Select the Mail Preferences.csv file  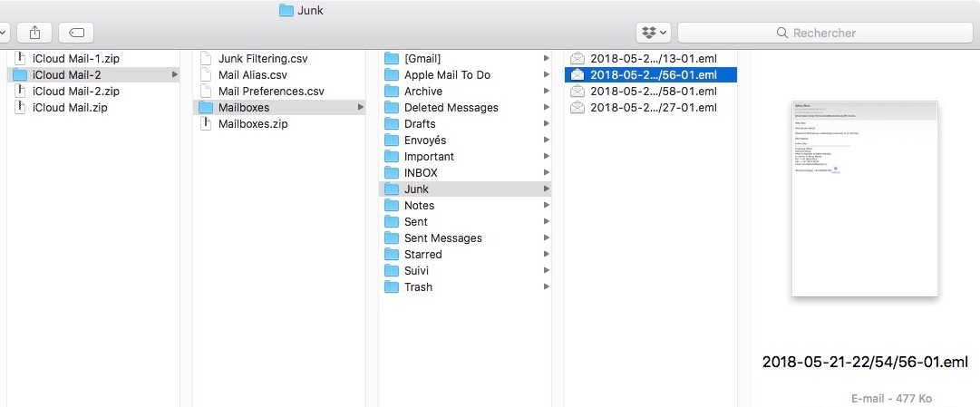(270, 91)
